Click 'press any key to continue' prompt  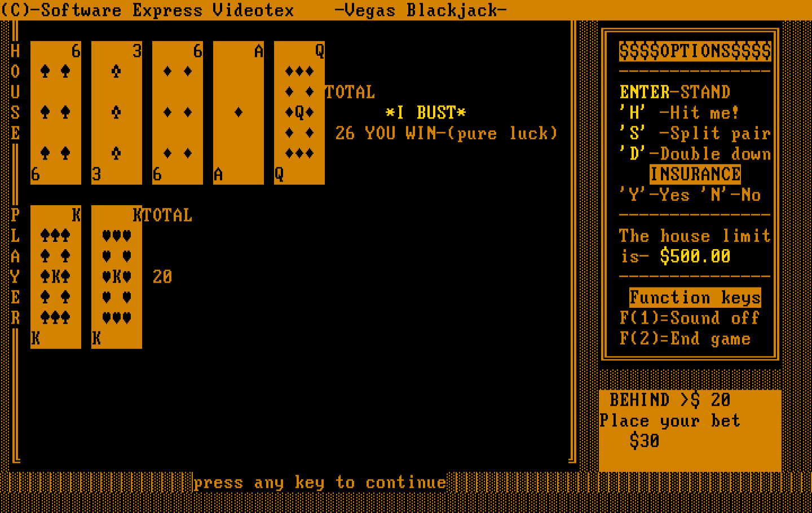(320, 482)
